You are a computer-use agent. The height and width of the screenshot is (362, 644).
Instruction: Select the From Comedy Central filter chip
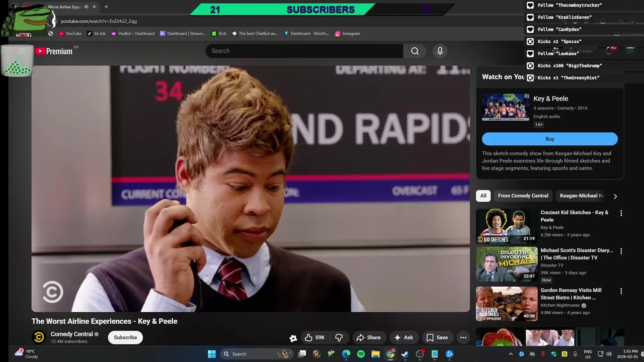coord(523,196)
